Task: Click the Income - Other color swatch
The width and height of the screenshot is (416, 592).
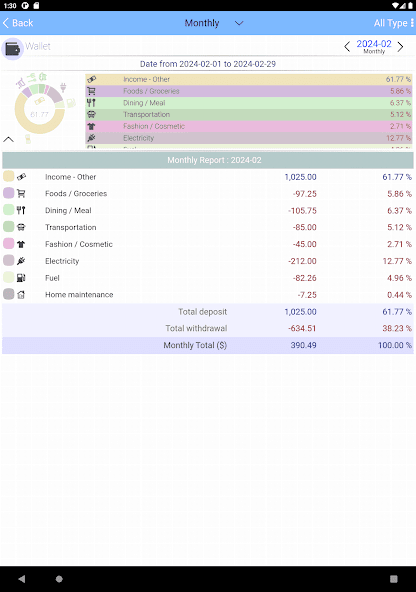Action: coord(8,177)
